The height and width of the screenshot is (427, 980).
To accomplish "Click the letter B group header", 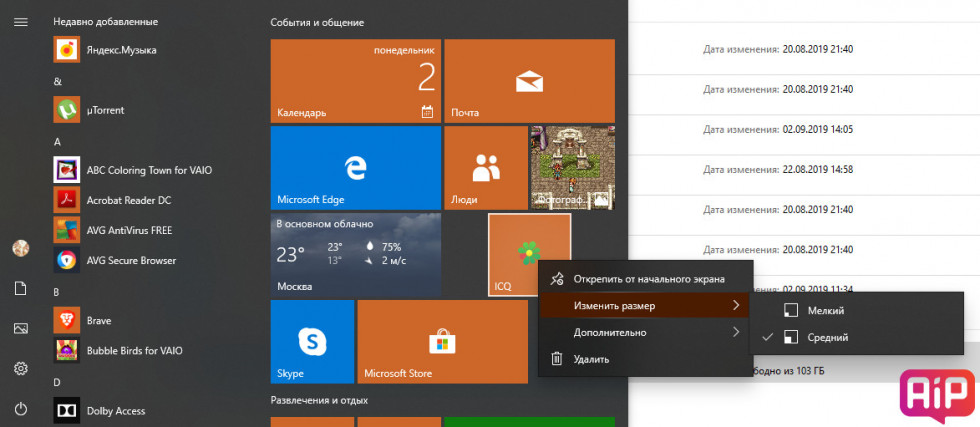I will [56, 291].
